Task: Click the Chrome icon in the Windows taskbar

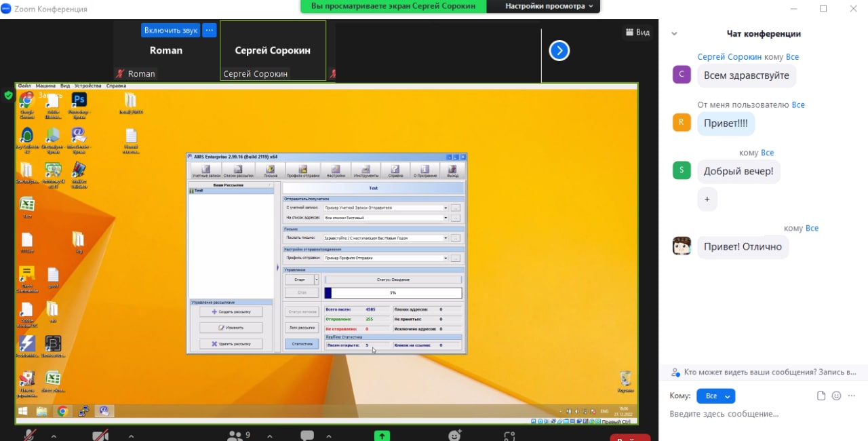Action: [62, 411]
